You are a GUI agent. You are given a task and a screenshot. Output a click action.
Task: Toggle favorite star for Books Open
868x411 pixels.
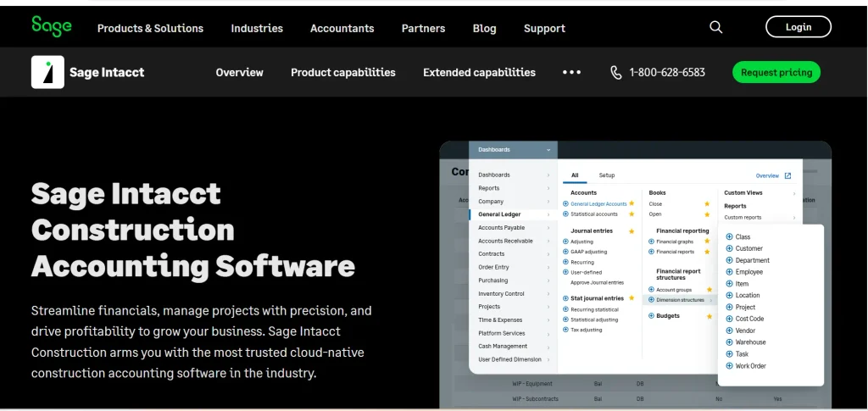coord(707,214)
